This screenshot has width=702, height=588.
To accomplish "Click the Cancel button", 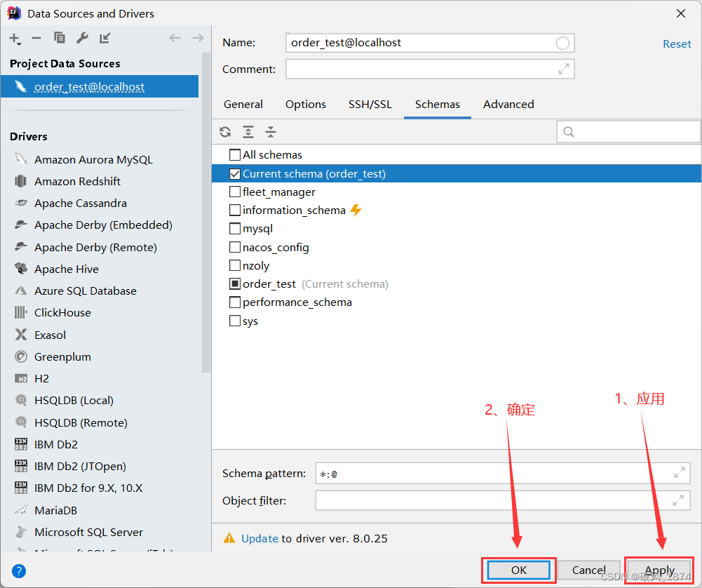I will 588,570.
